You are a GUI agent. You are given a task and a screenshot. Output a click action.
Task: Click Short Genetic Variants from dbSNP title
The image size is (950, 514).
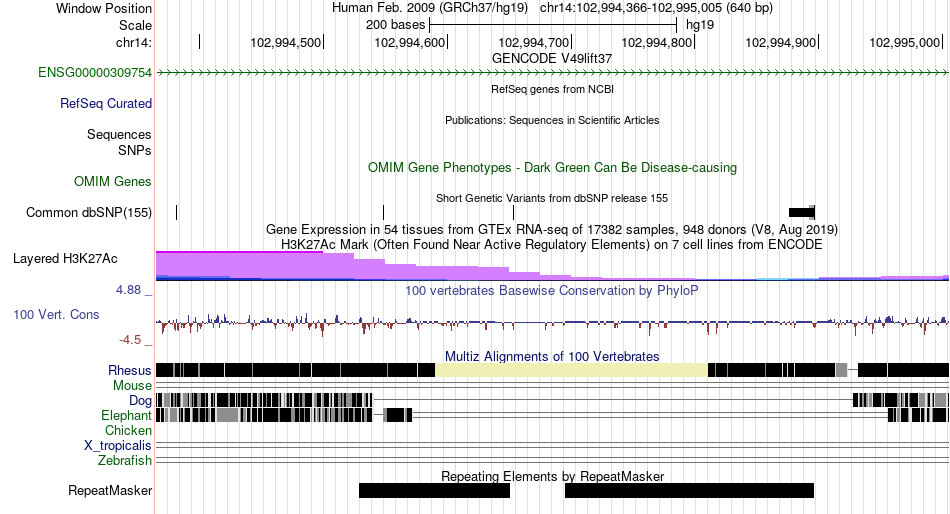pyautogui.click(x=552, y=198)
